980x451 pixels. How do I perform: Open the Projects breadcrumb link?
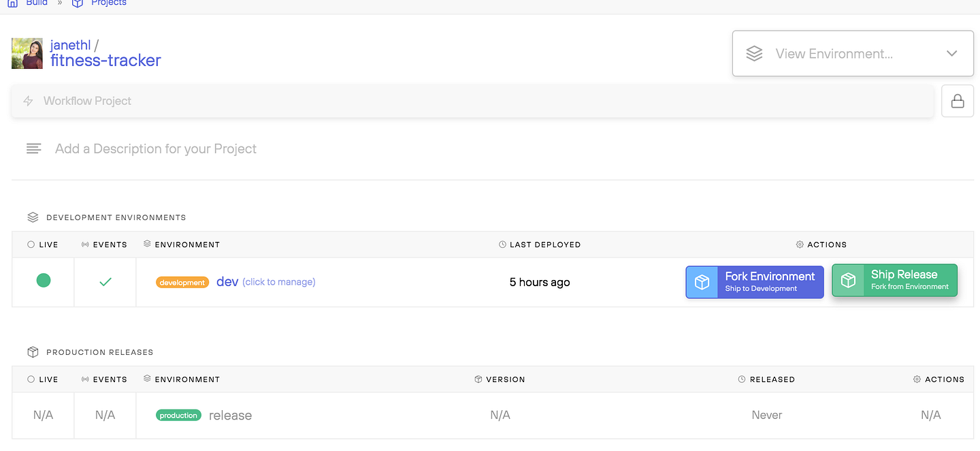point(109,3)
